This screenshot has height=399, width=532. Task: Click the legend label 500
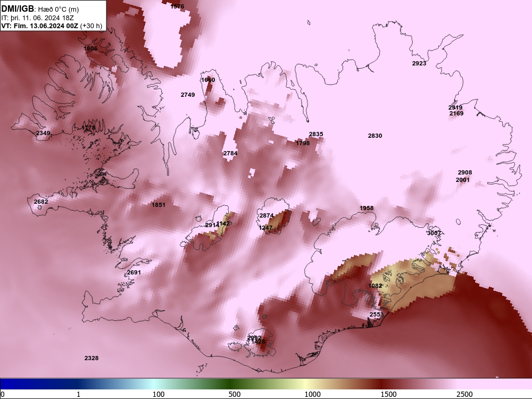pyautogui.click(x=235, y=394)
